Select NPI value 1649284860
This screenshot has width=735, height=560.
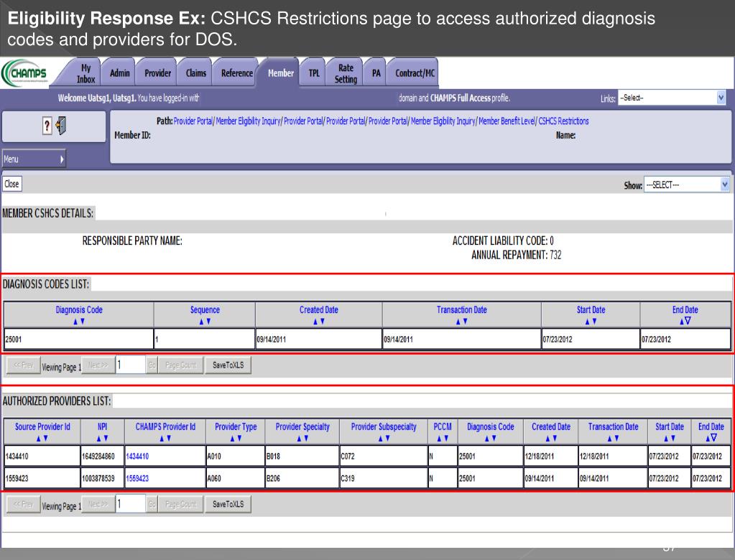click(x=102, y=456)
